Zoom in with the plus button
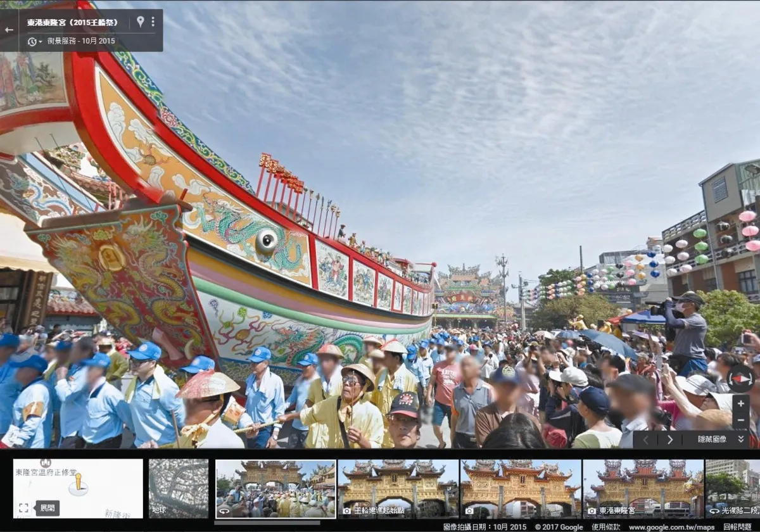760x532 pixels. pos(740,402)
